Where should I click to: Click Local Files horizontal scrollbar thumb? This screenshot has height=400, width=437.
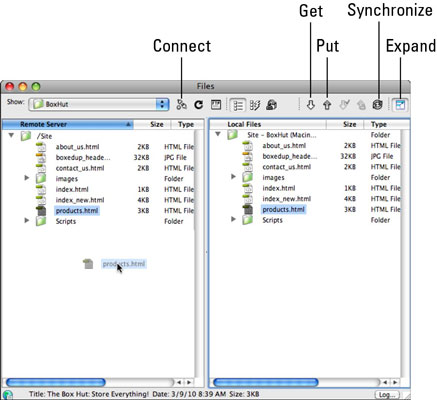click(266, 382)
